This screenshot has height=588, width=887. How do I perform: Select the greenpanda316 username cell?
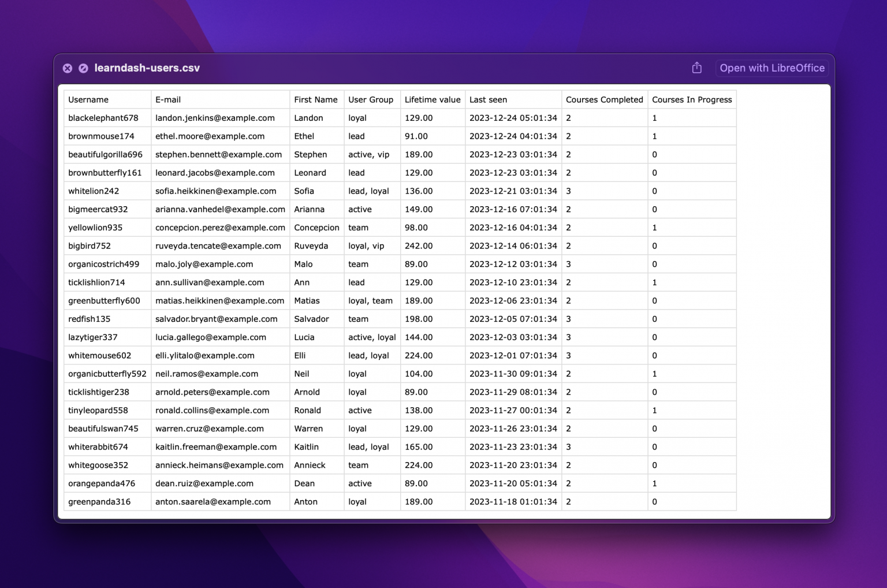(x=99, y=501)
